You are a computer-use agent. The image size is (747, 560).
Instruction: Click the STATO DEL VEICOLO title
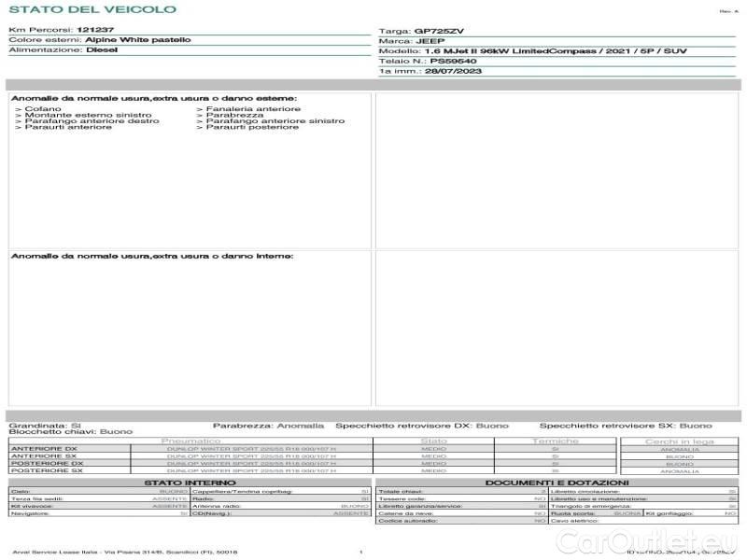92,9
